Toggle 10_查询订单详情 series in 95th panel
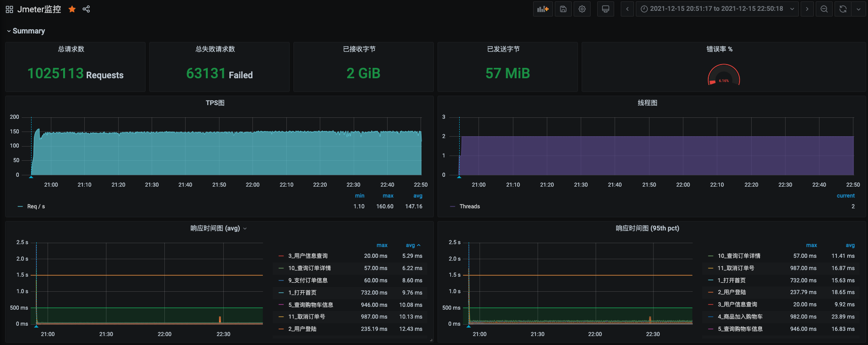The image size is (868, 345). coord(739,256)
